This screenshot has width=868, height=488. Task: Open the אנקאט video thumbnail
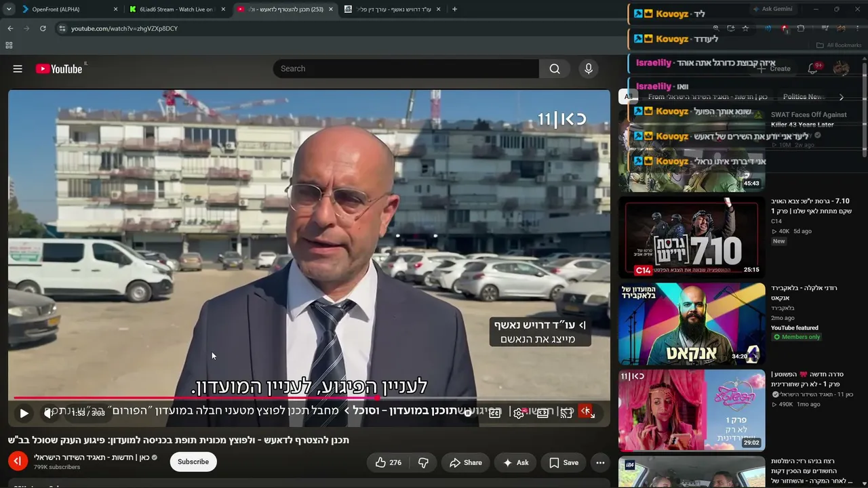click(692, 323)
